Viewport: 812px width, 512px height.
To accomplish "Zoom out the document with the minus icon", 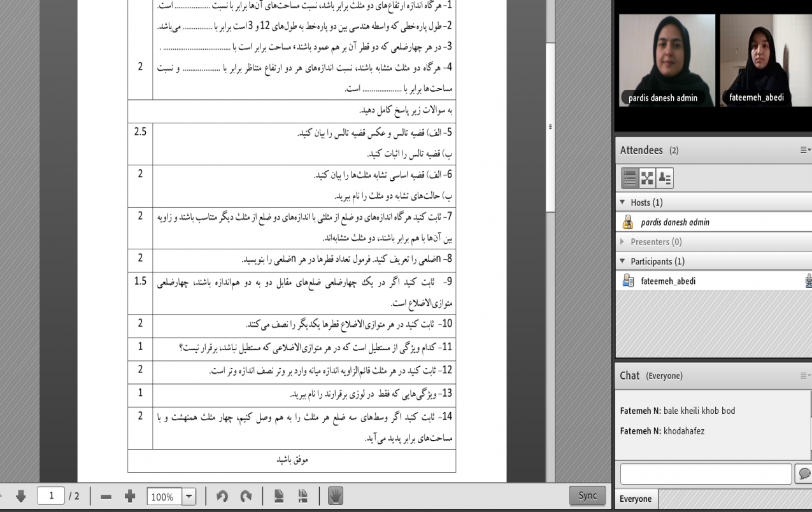I will coord(106,496).
